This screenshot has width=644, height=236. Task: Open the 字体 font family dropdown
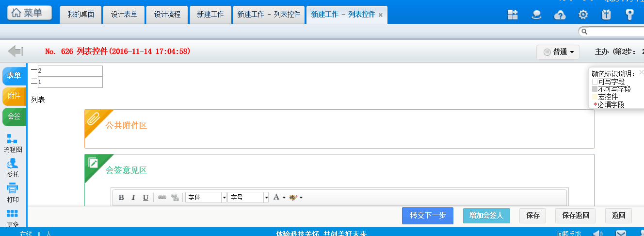pos(206,198)
